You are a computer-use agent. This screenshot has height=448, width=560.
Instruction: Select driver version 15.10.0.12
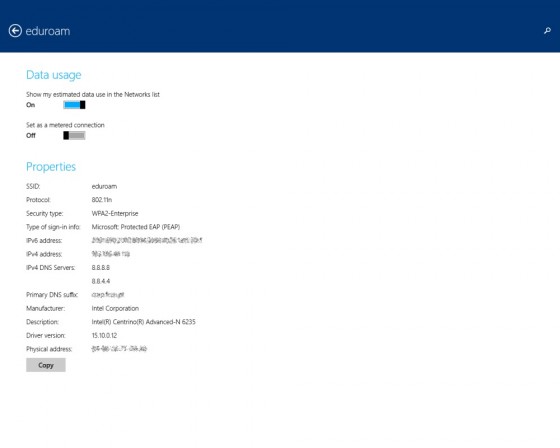(x=104, y=335)
